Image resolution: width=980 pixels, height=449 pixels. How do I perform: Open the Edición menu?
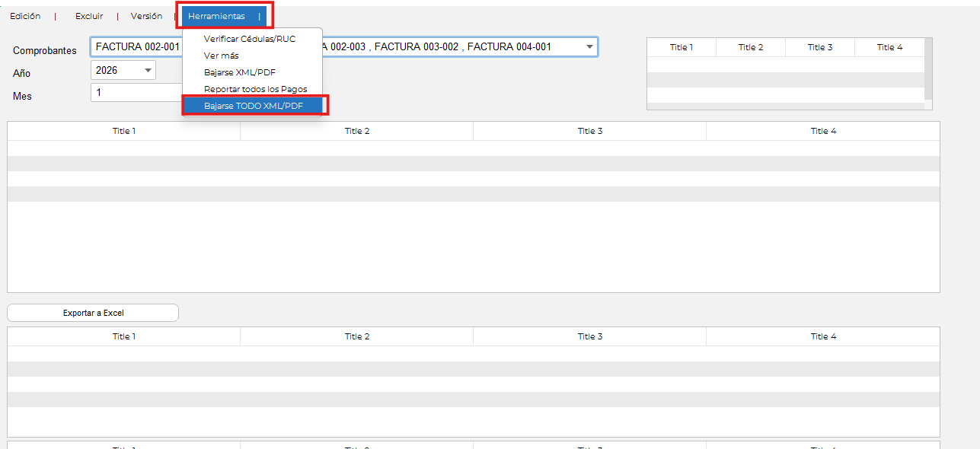pyautogui.click(x=25, y=16)
